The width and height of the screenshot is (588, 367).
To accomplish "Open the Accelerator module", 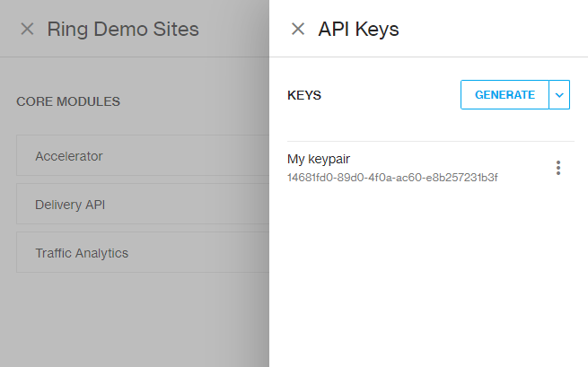I will pos(143,155).
